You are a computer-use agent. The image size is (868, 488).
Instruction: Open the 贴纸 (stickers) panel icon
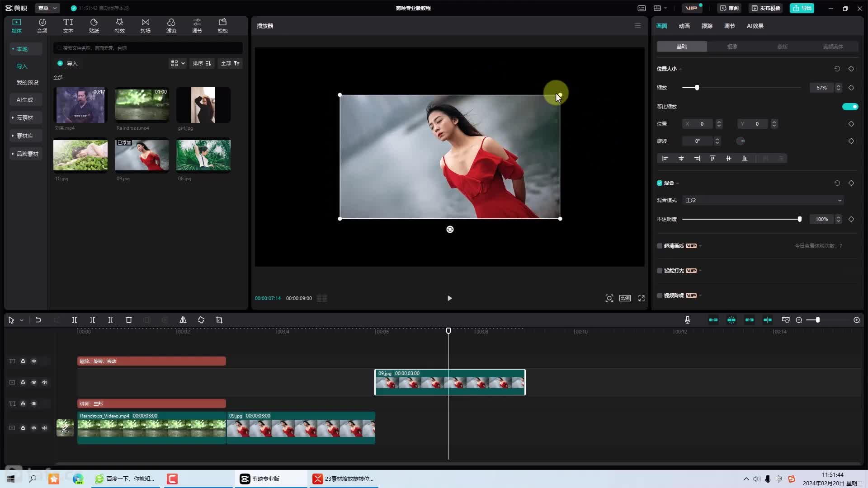pyautogui.click(x=94, y=26)
